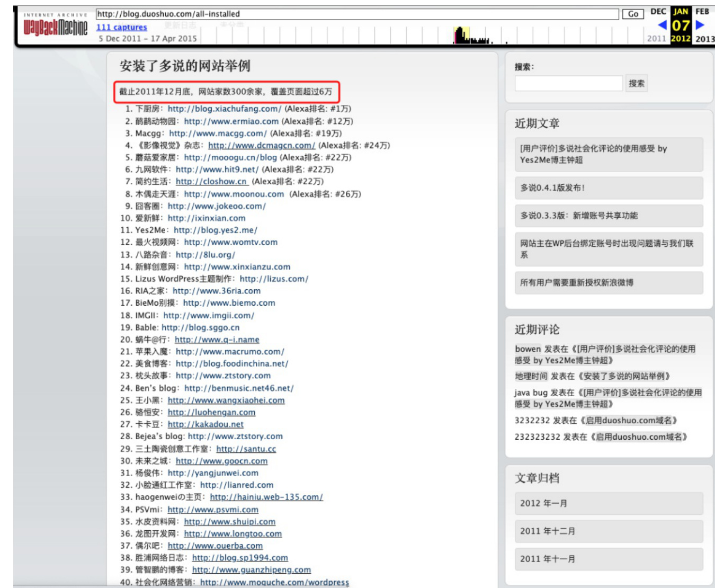This screenshot has height=588, width=715.
Task: Open archive 2012 年一月
Action: (x=609, y=503)
